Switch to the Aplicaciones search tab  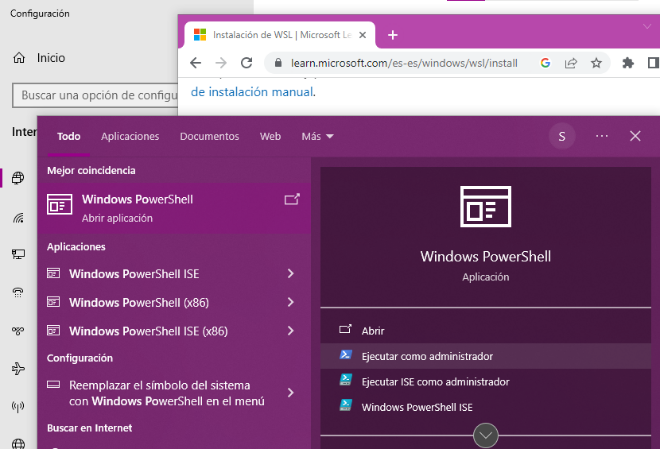click(130, 136)
